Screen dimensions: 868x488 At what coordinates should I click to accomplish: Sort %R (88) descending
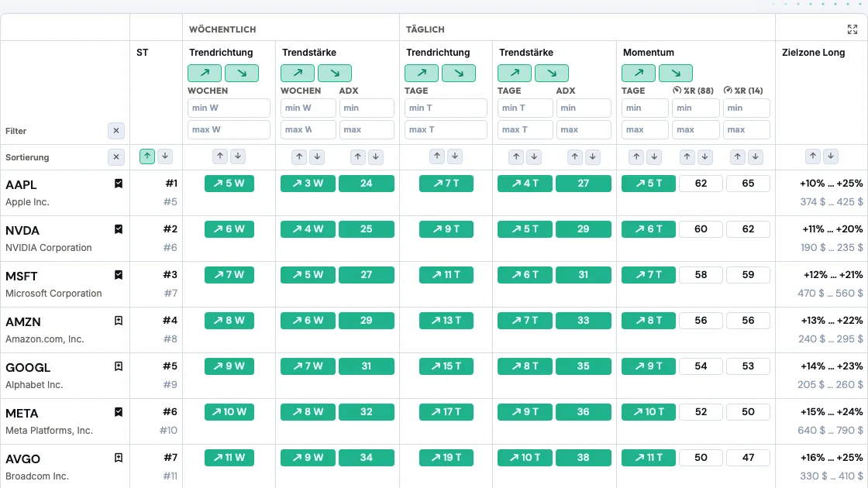tap(704, 157)
